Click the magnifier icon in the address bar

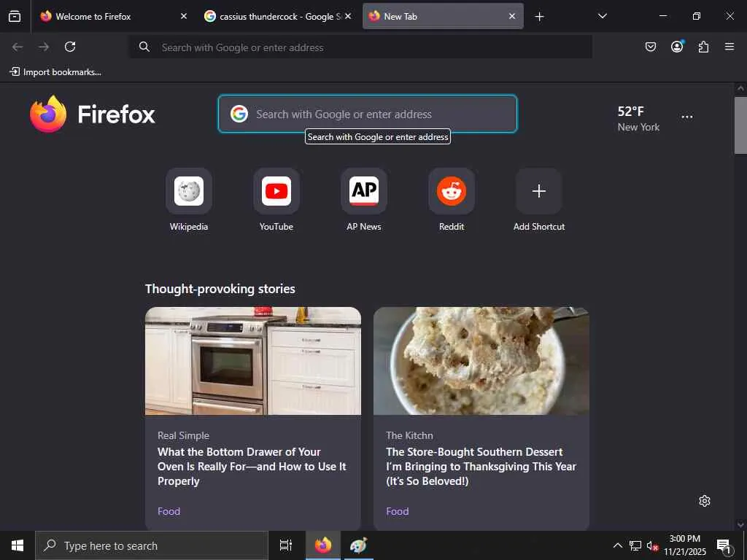[144, 47]
